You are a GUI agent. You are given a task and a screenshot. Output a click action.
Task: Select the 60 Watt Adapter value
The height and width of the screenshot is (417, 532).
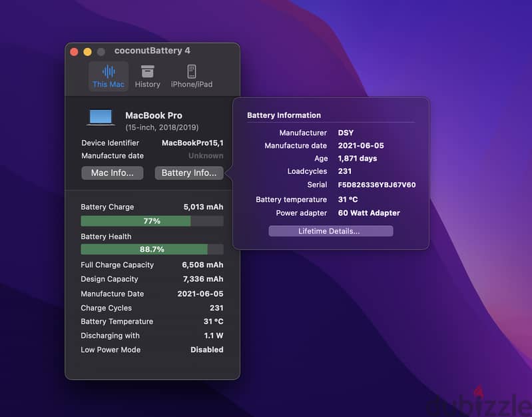click(x=369, y=213)
